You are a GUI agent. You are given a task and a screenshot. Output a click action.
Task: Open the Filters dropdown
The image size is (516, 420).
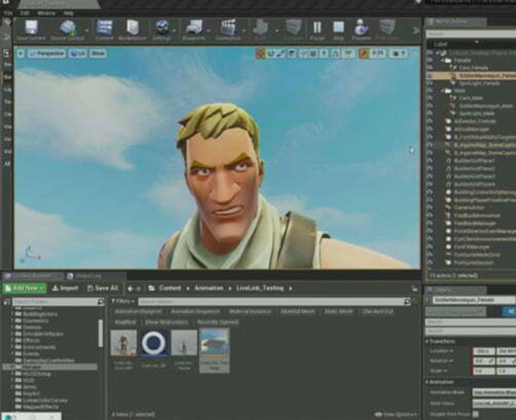[x=123, y=301]
